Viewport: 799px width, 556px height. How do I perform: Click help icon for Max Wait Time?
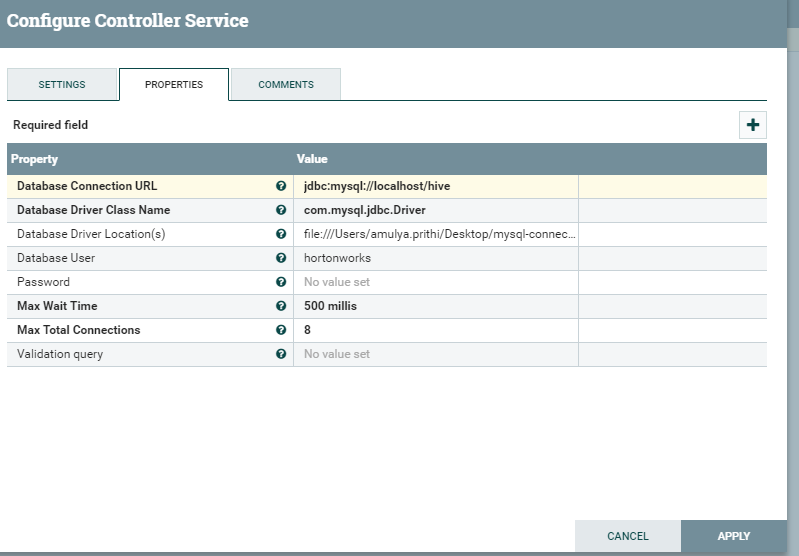point(281,306)
